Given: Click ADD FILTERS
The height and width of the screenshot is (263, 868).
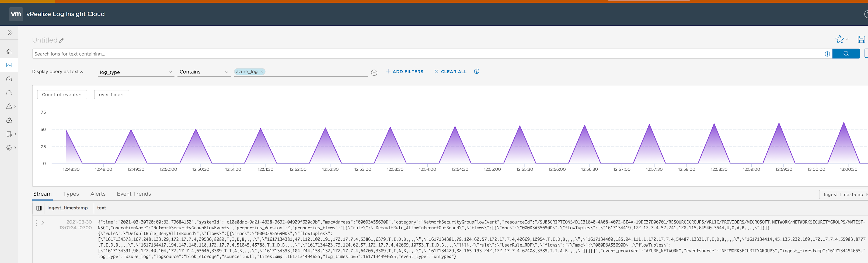Looking at the screenshot, I should (404, 71).
